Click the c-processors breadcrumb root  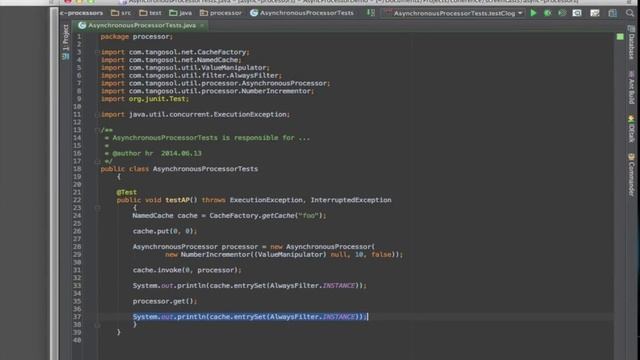coord(82,13)
